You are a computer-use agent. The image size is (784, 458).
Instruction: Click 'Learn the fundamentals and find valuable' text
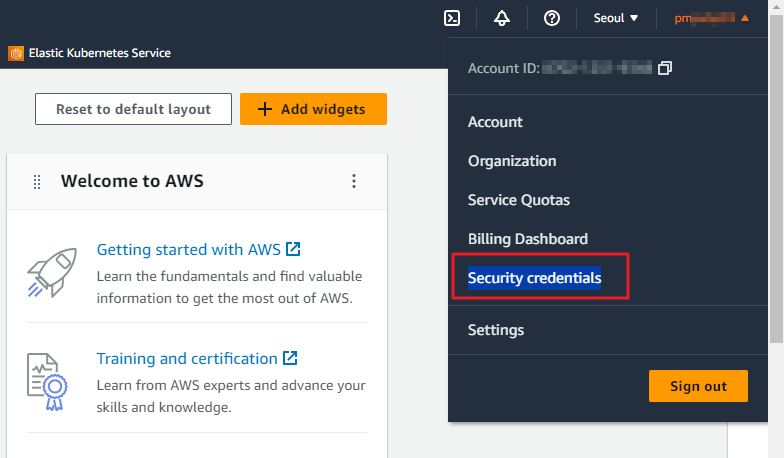(230, 276)
